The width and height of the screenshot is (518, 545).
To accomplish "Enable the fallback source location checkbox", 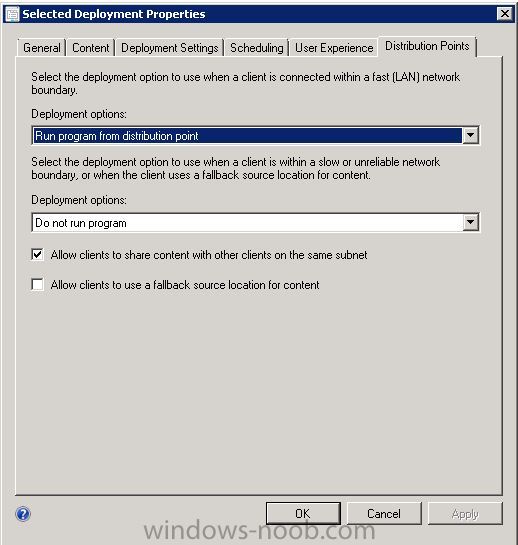I will [x=38, y=285].
